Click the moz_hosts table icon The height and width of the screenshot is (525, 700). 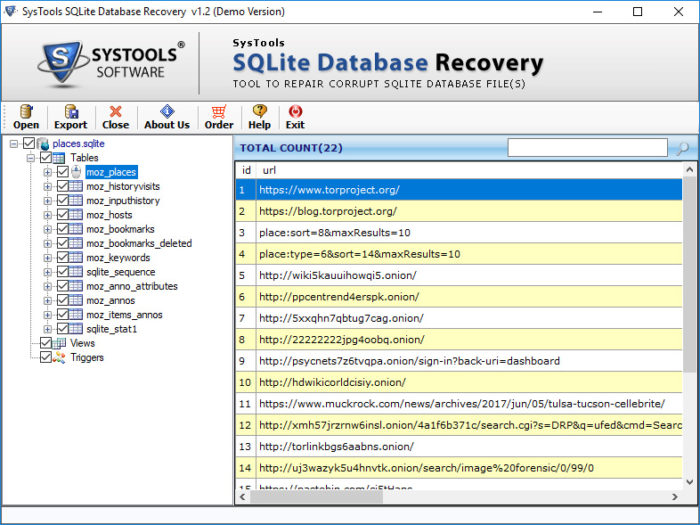pyautogui.click(x=75, y=215)
